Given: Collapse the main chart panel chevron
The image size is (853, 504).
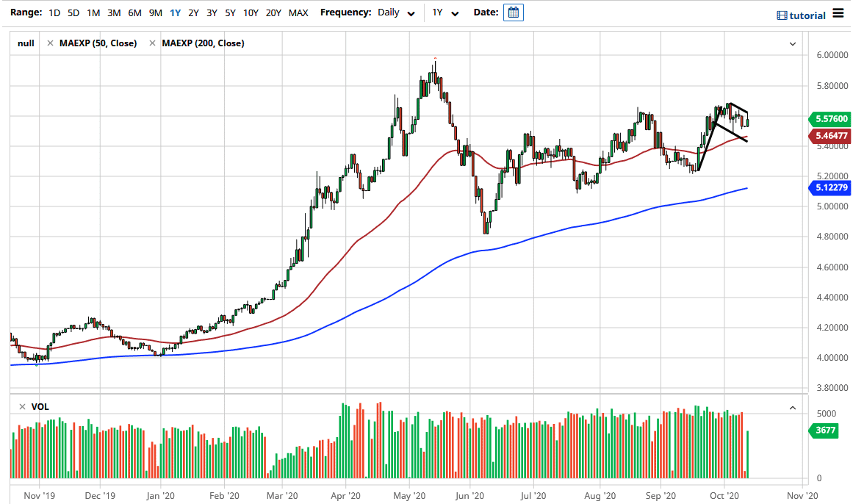Looking at the screenshot, I should [x=793, y=44].
